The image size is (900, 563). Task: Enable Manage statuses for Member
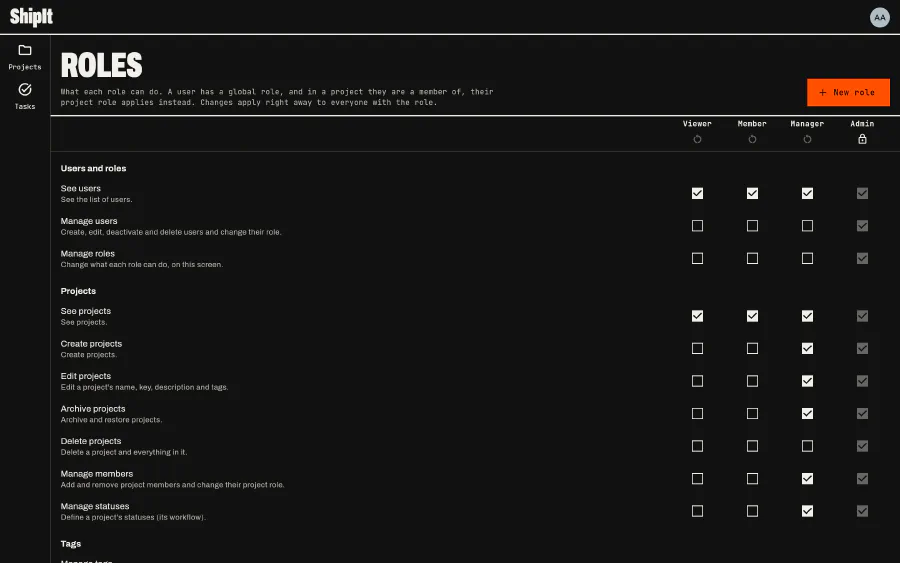click(752, 511)
